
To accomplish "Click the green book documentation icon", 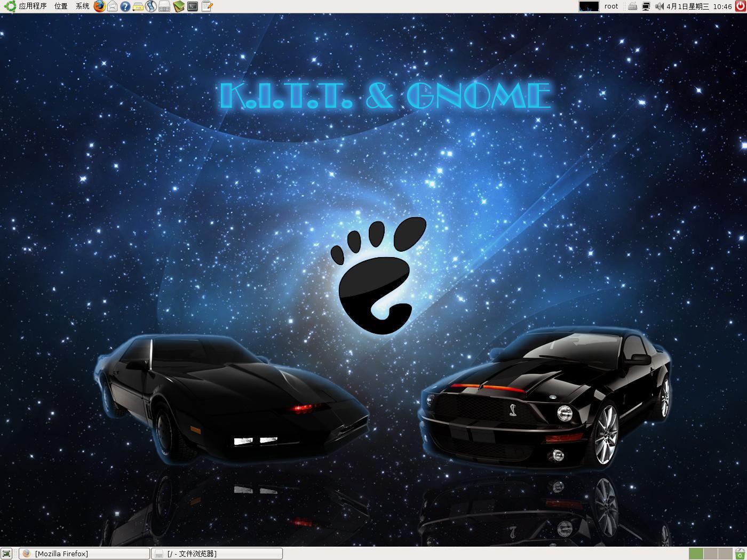I will pos(178,6).
